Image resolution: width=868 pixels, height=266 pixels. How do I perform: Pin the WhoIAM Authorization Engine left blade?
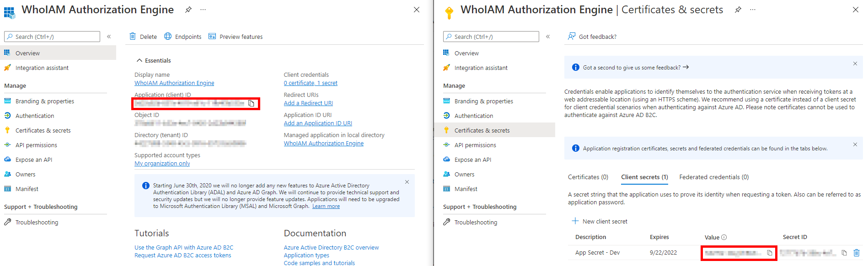188,10
